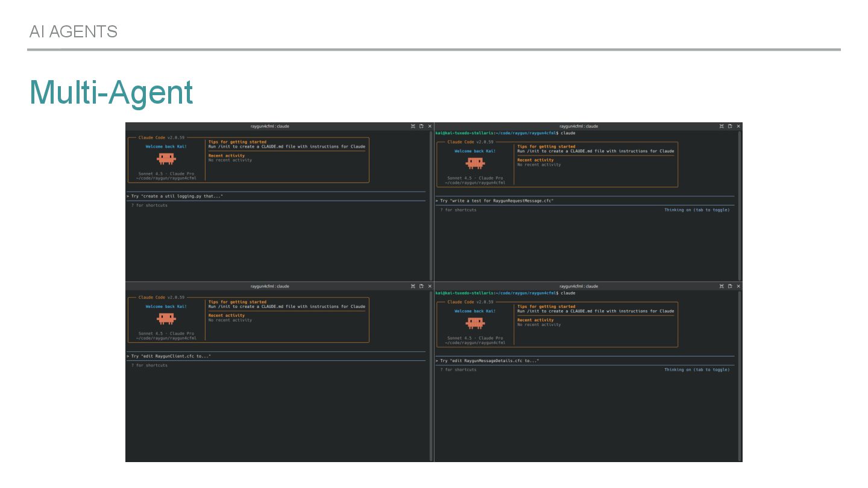
Task: Close the bottom-right terminal pane
Action: [738, 286]
